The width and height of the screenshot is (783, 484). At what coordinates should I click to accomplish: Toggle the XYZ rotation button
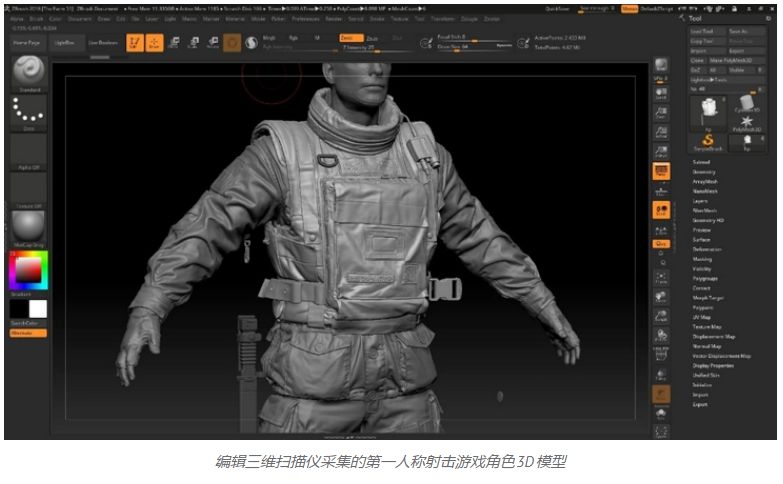tap(661, 244)
